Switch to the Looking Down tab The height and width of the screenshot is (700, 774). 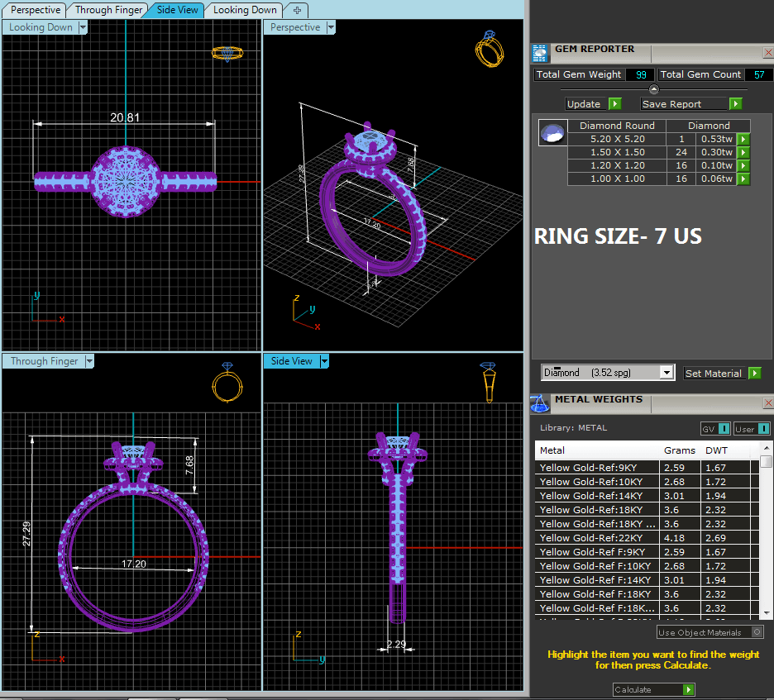click(245, 10)
